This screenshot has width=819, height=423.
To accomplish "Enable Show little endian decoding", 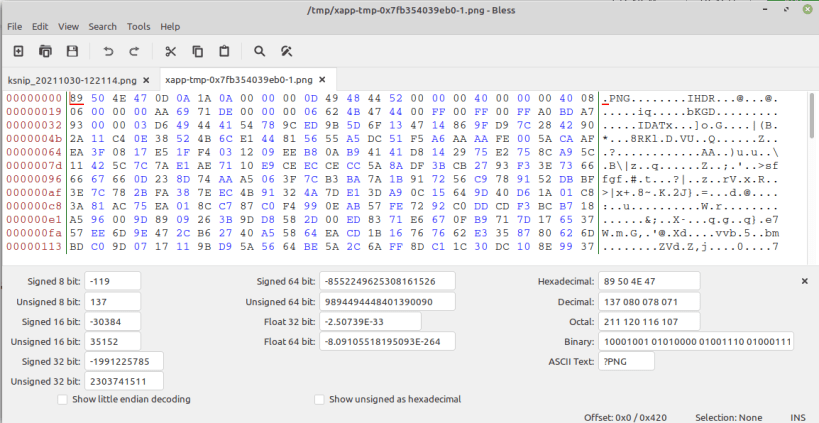I will (63, 400).
